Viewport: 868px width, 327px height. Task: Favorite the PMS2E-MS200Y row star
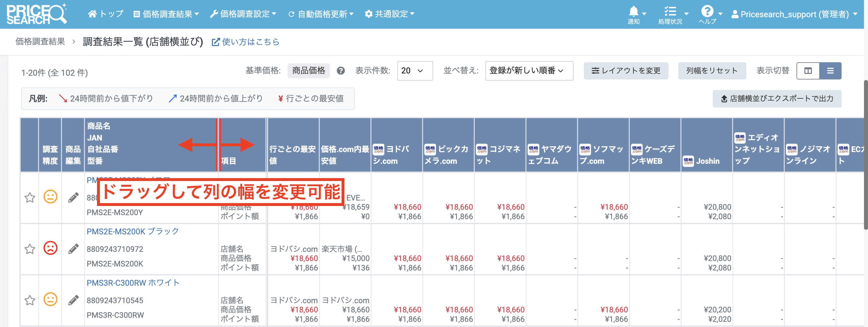click(x=30, y=197)
